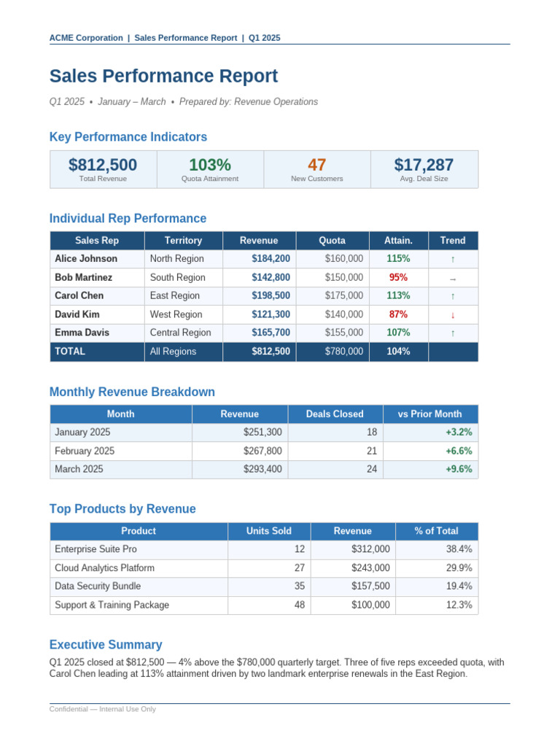
Task: Click the 104% total attainment cell
Action: point(399,352)
